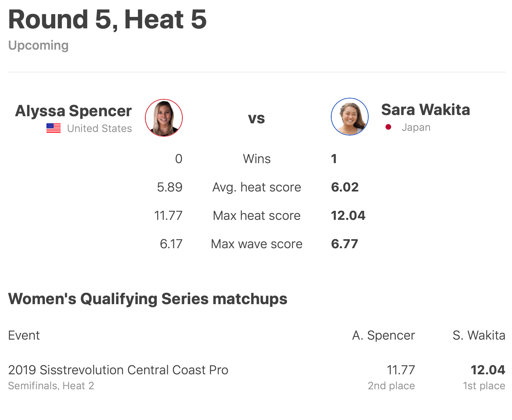Click the Avg. heat score label
Screen dimensions: 512x420
click(257, 187)
